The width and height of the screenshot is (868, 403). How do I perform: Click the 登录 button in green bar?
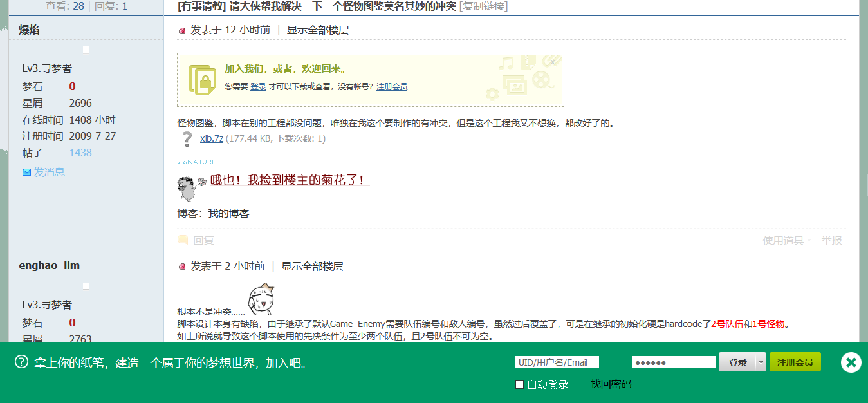737,362
